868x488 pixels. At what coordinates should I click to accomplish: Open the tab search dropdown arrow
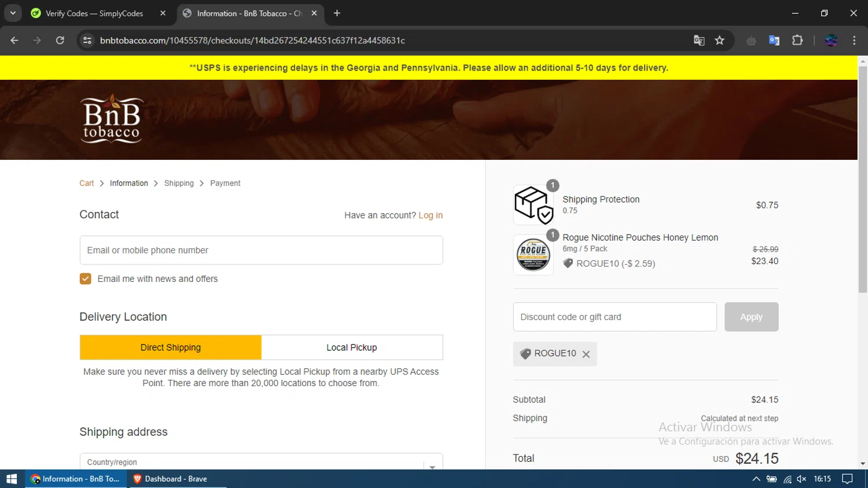pos(13,13)
